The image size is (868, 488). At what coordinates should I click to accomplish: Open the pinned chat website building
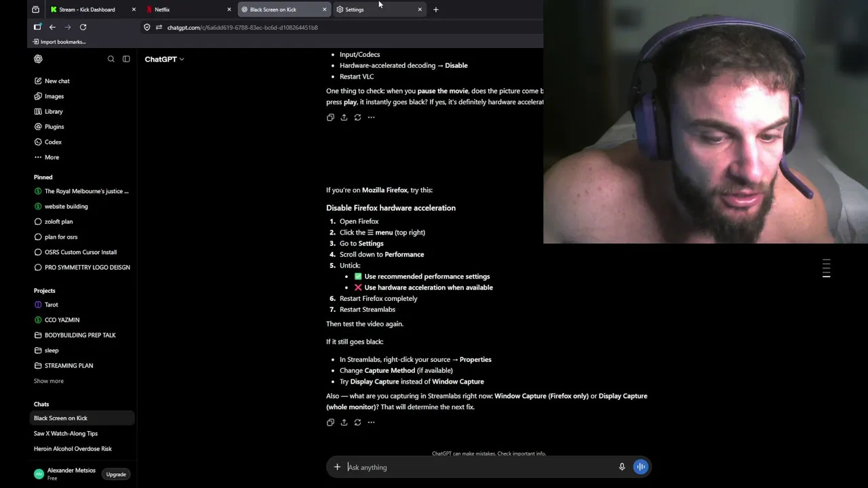[x=83, y=207]
